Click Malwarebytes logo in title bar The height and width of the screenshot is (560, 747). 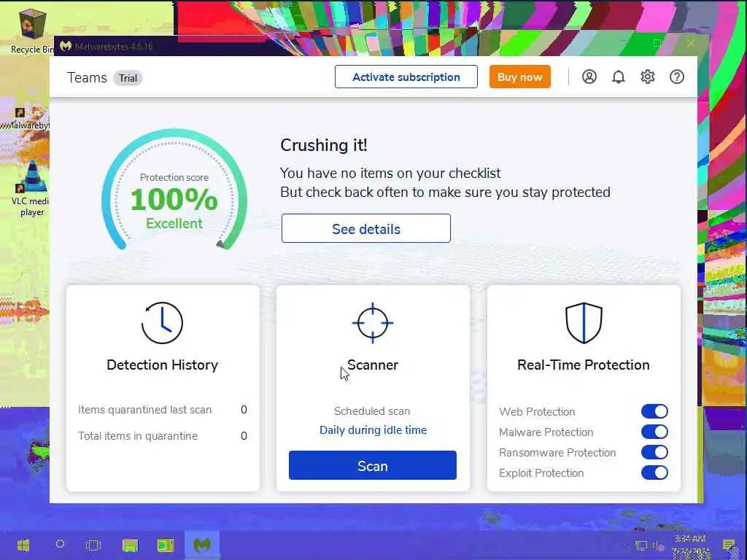point(66,46)
